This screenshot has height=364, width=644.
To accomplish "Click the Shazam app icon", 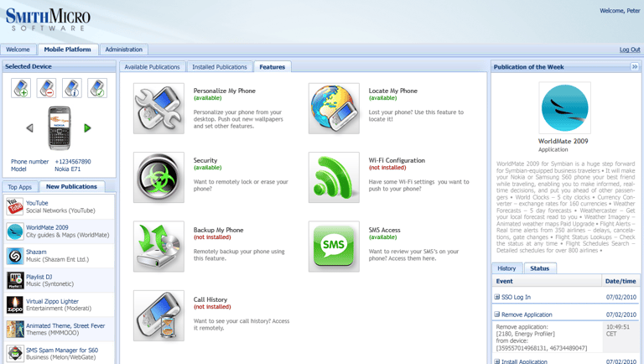I will [15, 256].
